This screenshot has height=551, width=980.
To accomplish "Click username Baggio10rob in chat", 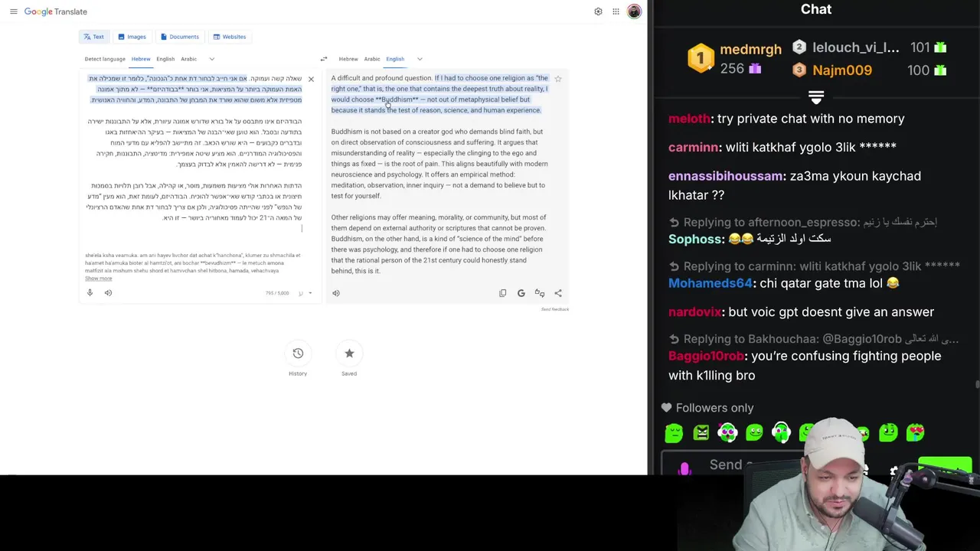I will [x=706, y=356].
